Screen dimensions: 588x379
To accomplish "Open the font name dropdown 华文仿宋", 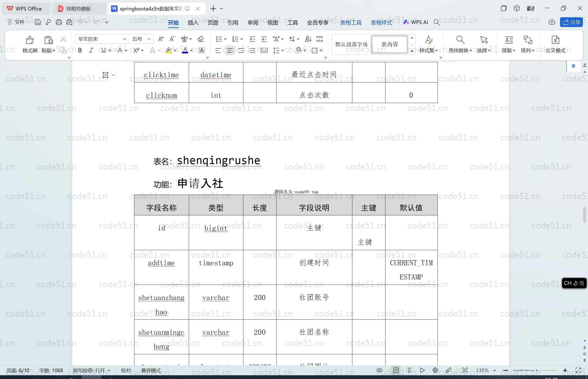I will (x=124, y=39).
